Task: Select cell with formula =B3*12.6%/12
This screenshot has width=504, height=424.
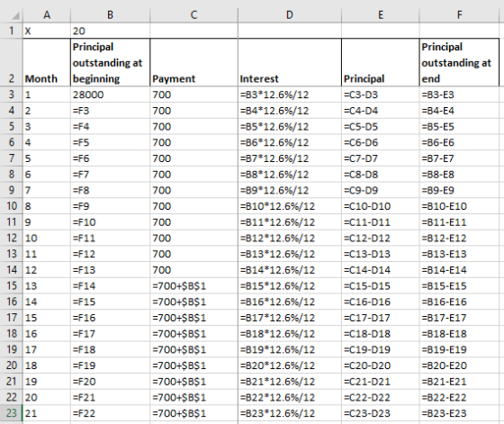Action: click(290, 95)
